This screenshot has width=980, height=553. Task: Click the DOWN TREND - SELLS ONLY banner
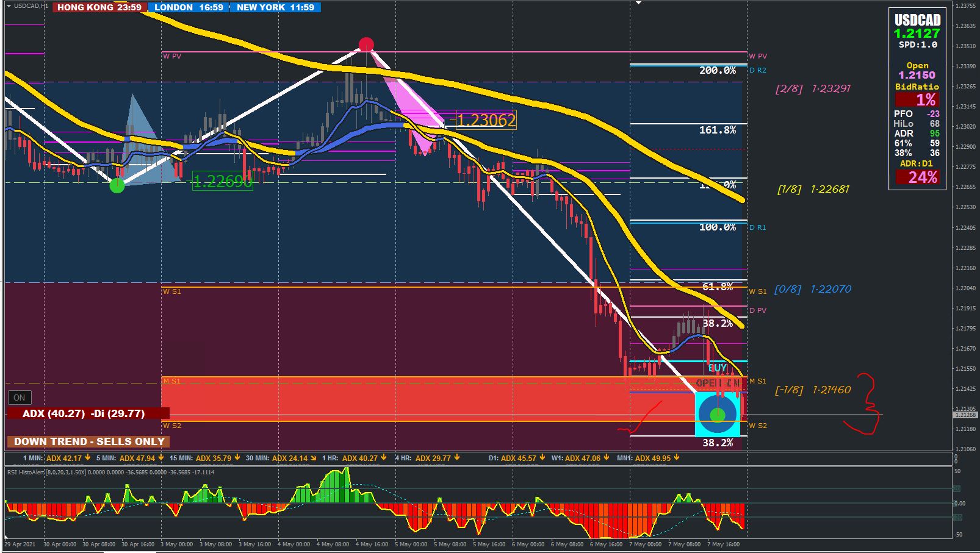click(x=89, y=441)
